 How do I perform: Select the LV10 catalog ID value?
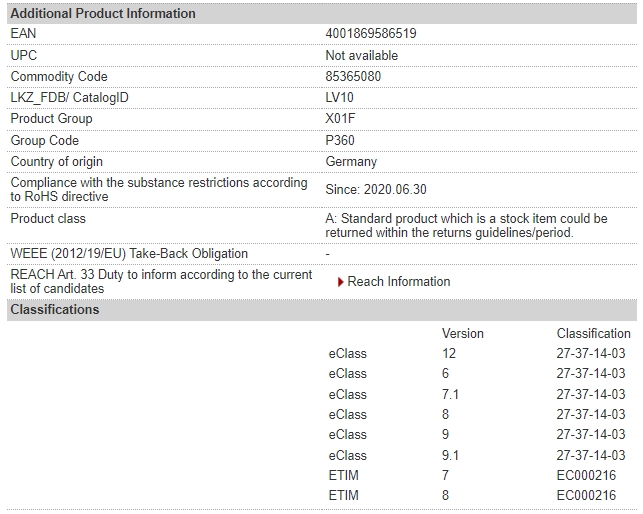[340, 98]
